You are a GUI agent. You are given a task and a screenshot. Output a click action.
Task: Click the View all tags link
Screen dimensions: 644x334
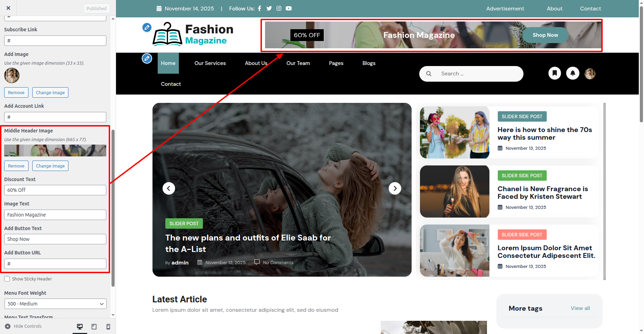(580, 308)
